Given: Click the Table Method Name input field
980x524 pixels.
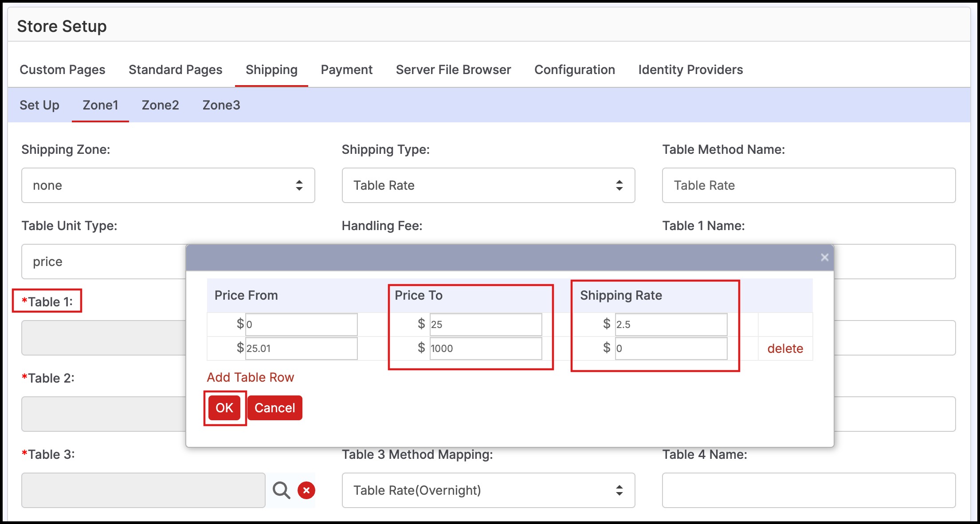Looking at the screenshot, I should click(808, 185).
